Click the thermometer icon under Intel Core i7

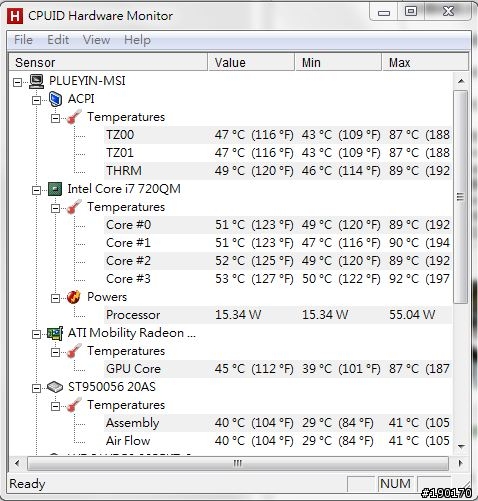coord(74,207)
